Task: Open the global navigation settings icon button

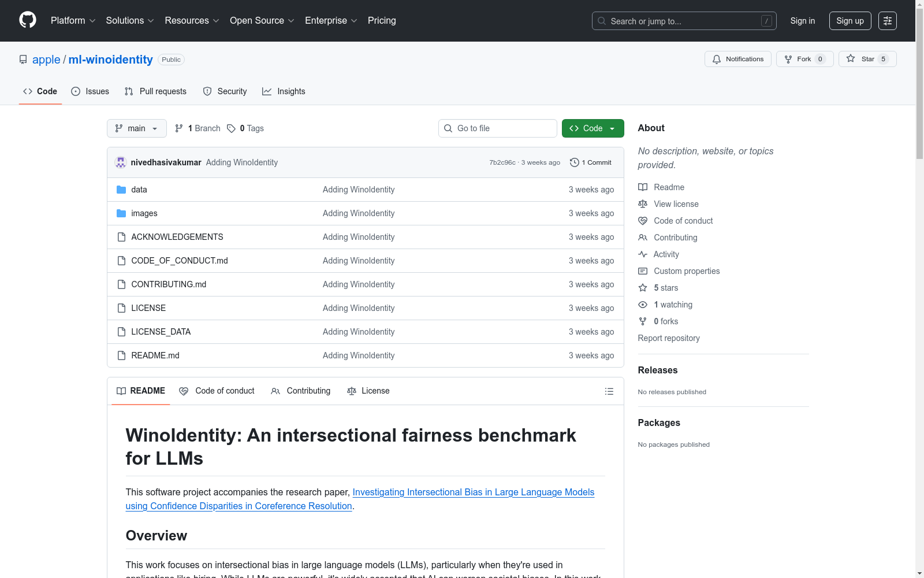Action: (888, 21)
